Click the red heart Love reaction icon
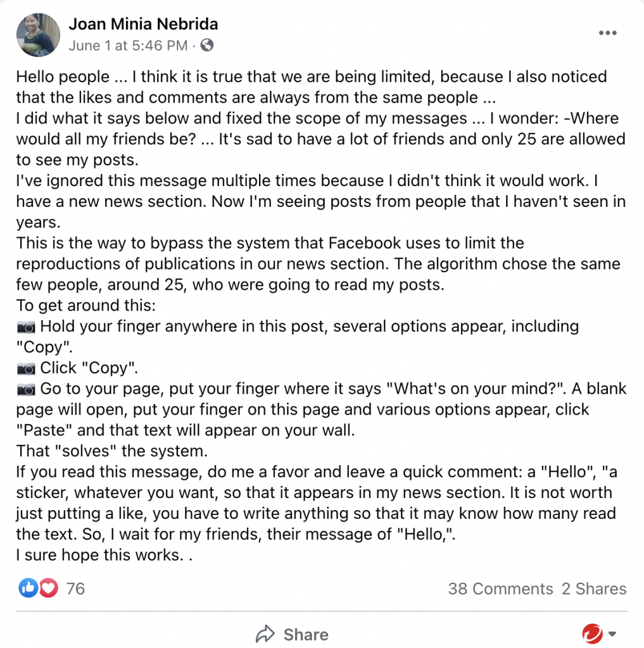The image size is (644, 648). click(49, 589)
